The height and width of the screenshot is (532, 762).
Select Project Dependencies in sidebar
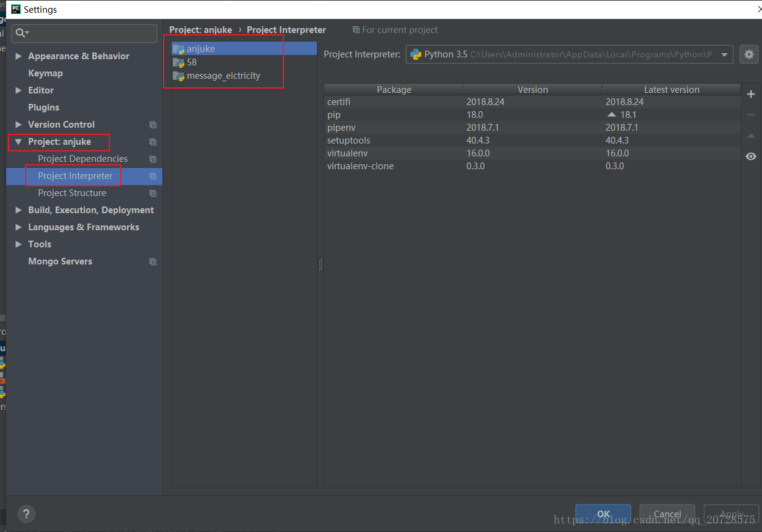pos(83,159)
